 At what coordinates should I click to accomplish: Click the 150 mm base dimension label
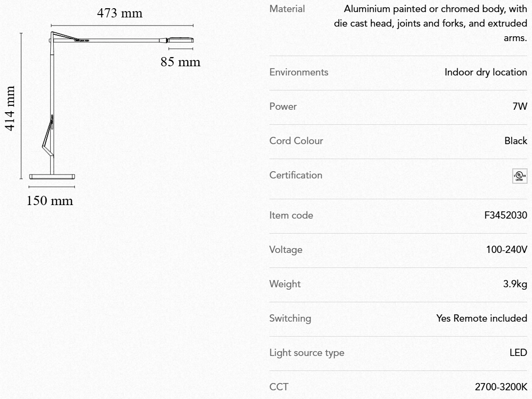tap(50, 200)
